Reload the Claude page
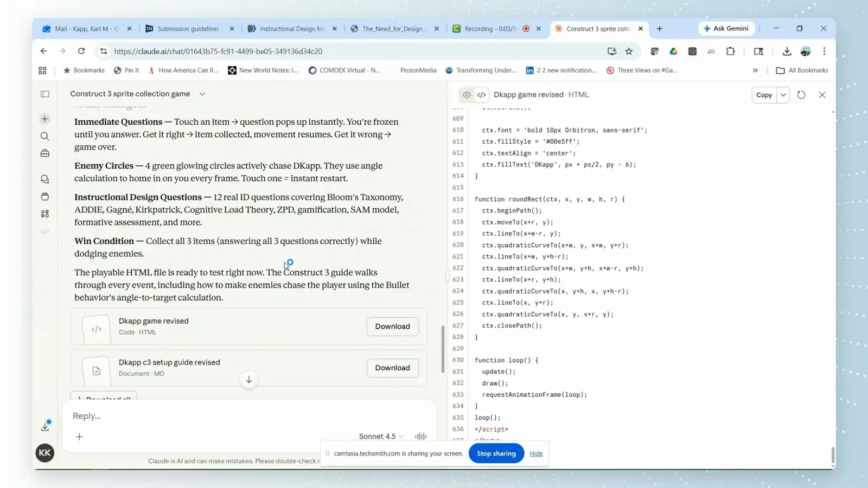This screenshot has height=488, width=868. [x=81, y=51]
